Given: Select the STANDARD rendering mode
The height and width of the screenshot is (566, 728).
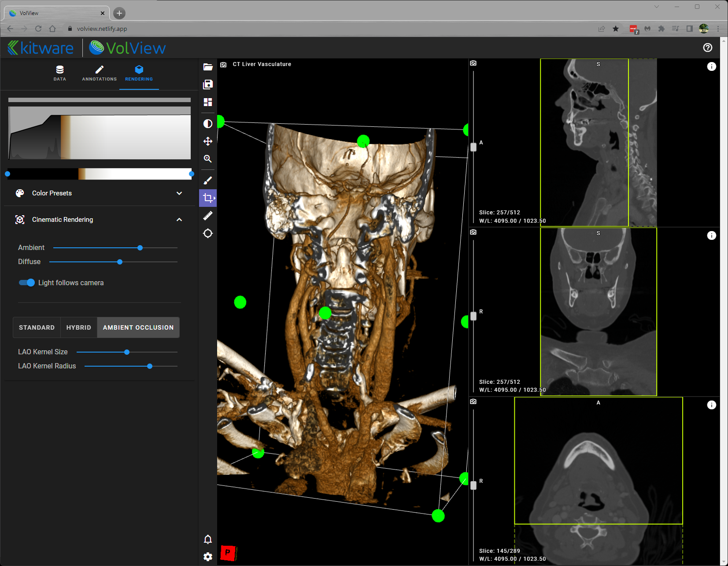Looking at the screenshot, I should 37,327.
